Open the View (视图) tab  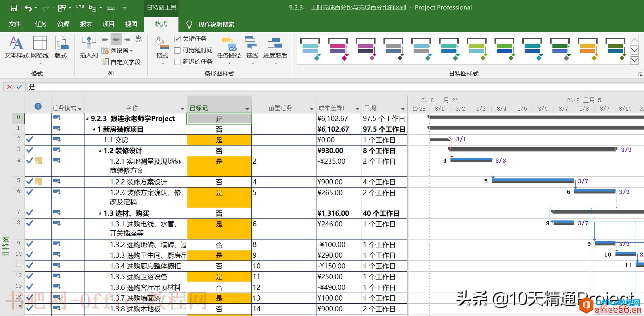coord(131,24)
